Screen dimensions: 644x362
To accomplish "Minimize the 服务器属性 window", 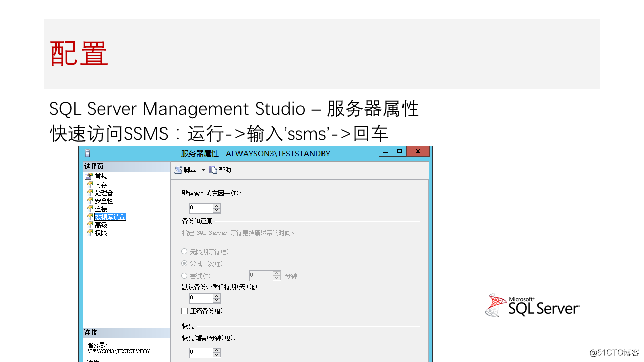I will 386,151.
